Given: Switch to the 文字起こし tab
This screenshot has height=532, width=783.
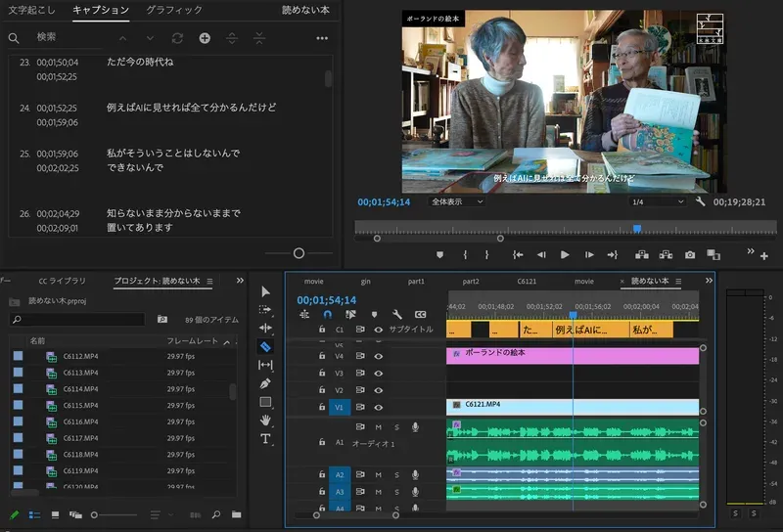Looking at the screenshot, I should tap(31, 10).
